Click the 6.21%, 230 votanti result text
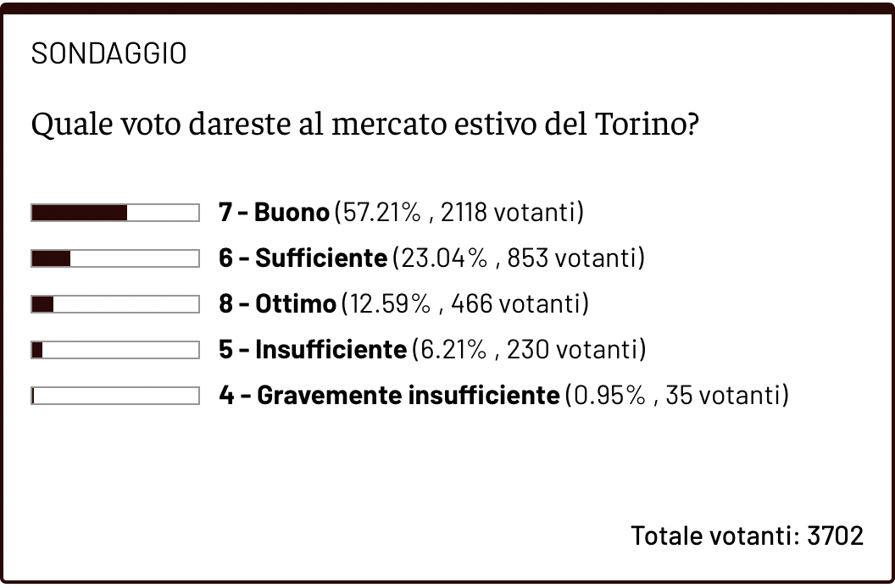The height and width of the screenshot is (588, 895). 528,349
